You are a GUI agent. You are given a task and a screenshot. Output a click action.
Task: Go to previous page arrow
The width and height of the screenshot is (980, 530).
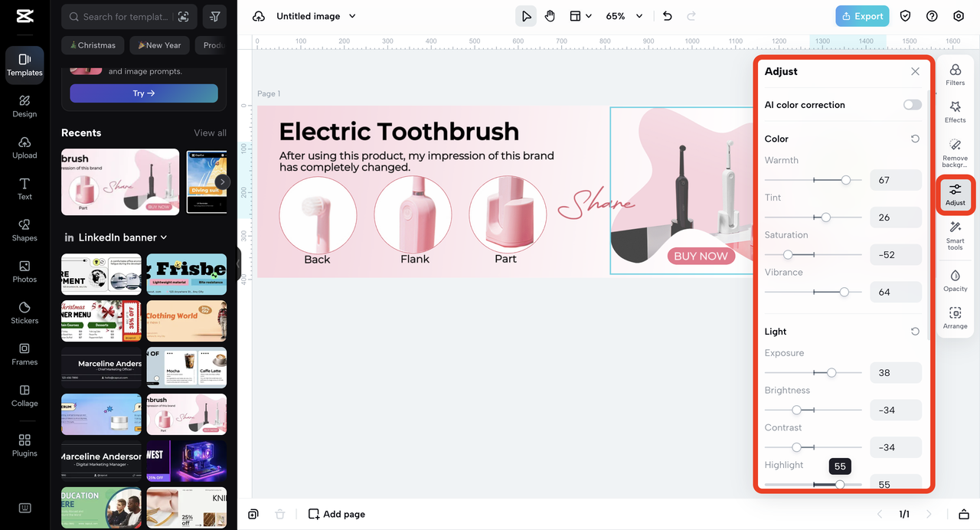pyautogui.click(x=880, y=514)
